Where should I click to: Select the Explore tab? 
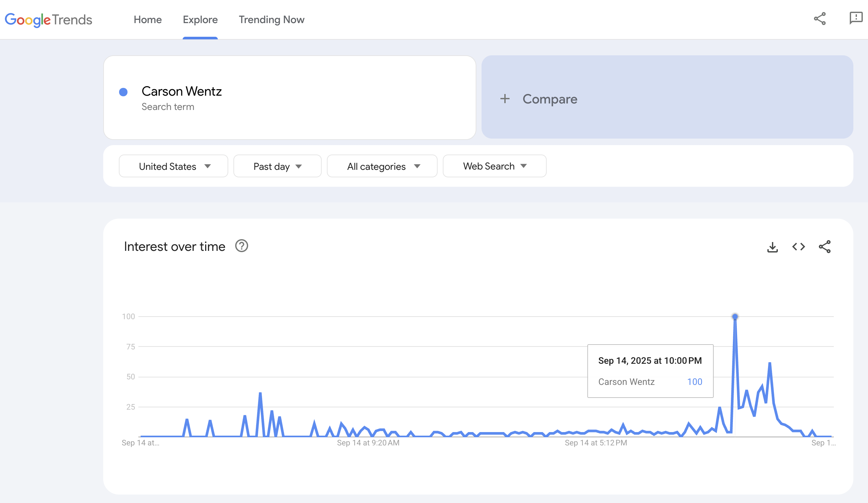pos(200,20)
